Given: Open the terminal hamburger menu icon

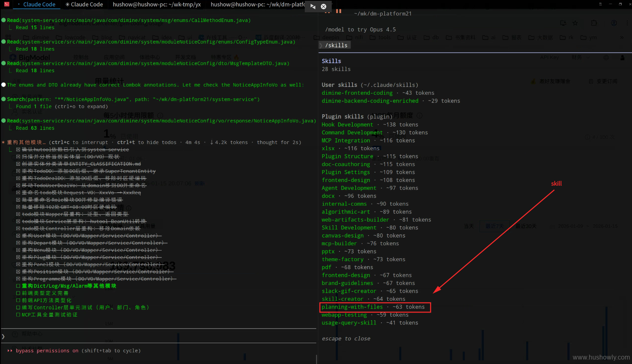Looking at the screenshot, I should [x=600, y=4].
